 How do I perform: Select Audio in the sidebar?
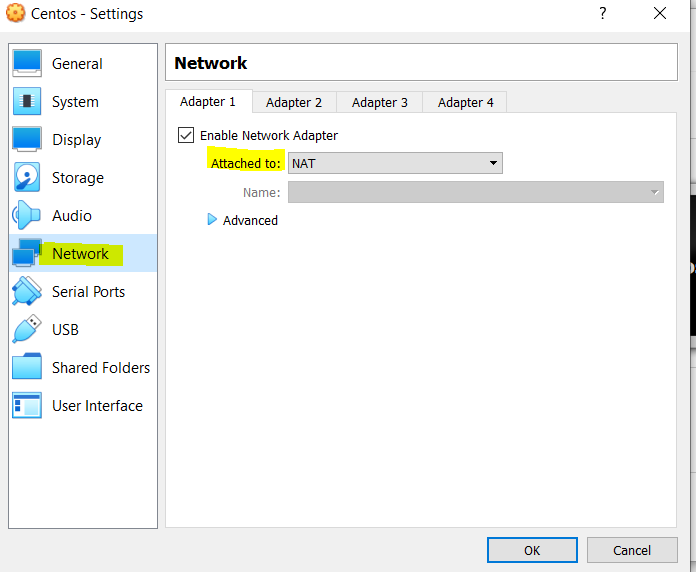pyautogui.click(x=83, y=215)
